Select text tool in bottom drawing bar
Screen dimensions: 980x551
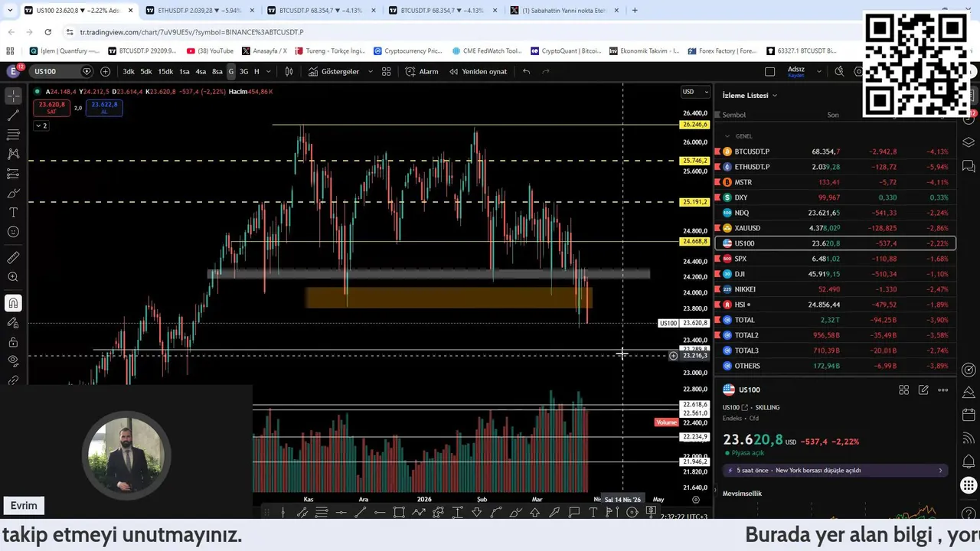(x=593, y=512)
